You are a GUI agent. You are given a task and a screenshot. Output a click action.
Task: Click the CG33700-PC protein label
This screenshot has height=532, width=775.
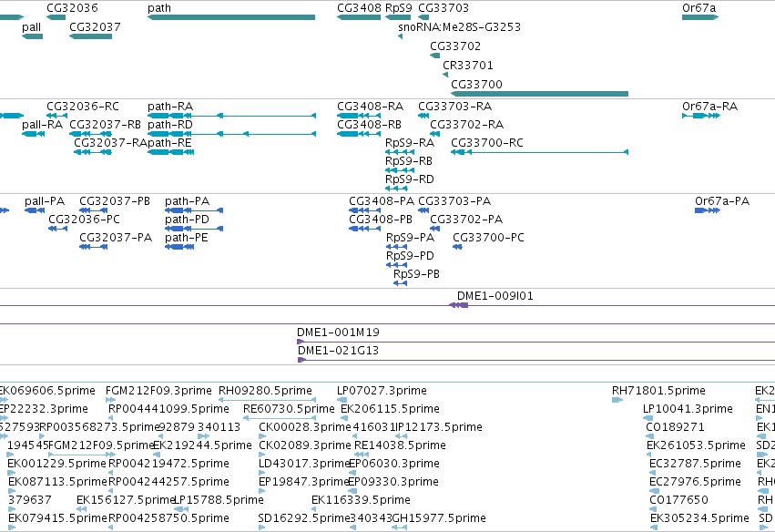point(488,238)
